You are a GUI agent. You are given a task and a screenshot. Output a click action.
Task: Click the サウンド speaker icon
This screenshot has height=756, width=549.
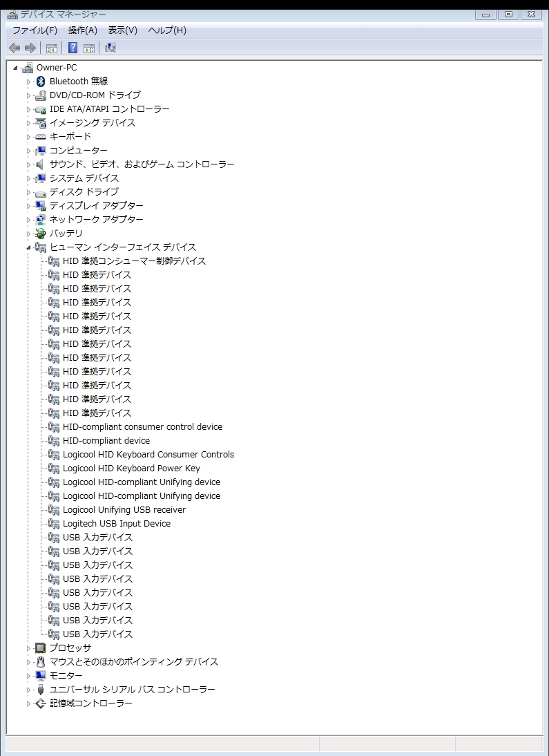[41, 164]
